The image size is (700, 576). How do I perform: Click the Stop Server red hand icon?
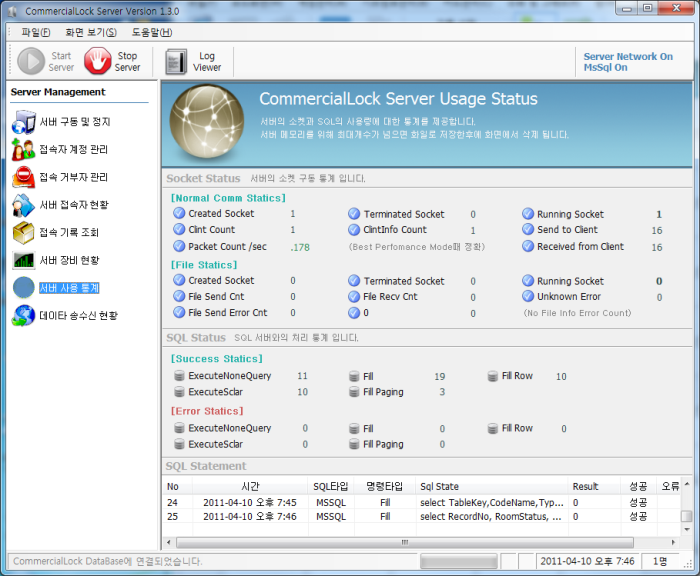(97, 61)
